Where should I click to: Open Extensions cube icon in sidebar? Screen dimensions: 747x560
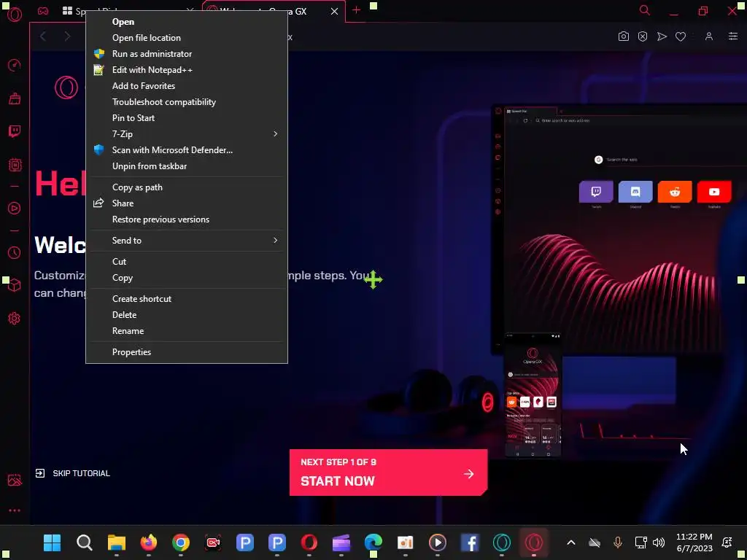pos(15,285)
